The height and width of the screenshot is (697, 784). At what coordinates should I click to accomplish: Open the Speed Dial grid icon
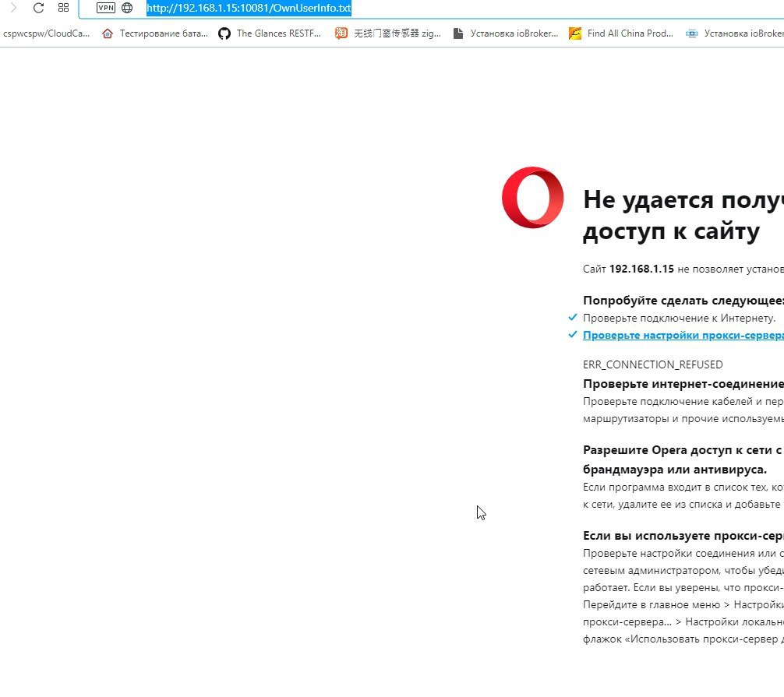click(x=63, y=8)
